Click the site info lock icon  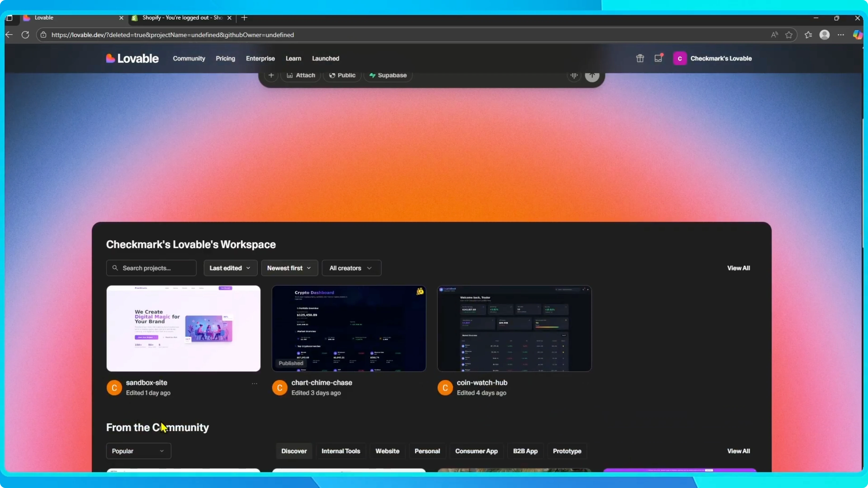coord(43,35)
